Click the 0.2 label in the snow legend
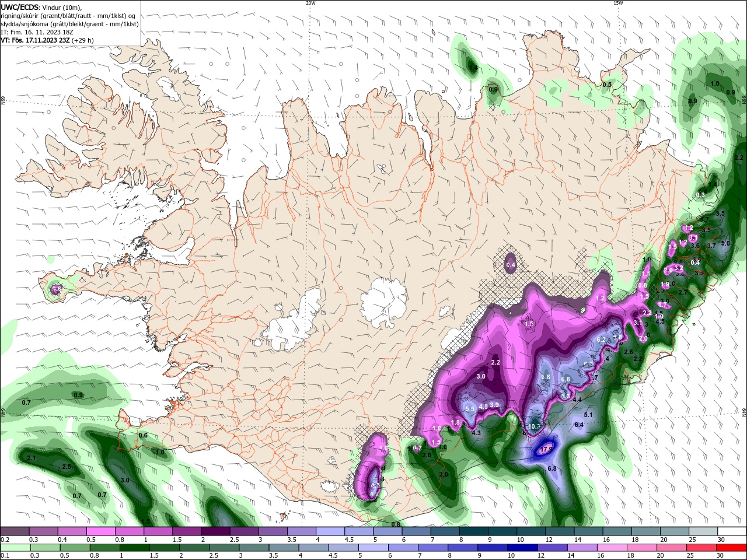Image resolution: width=747 pixels, height=560 pixels. point(4,540)
